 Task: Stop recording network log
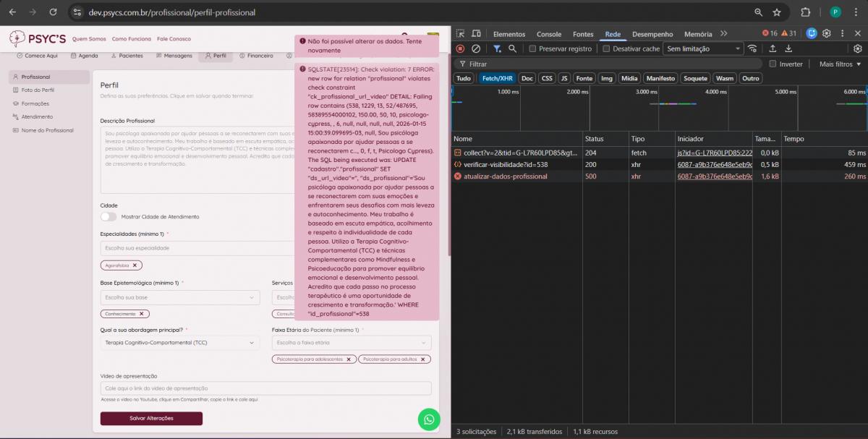[x=460, y=48]
